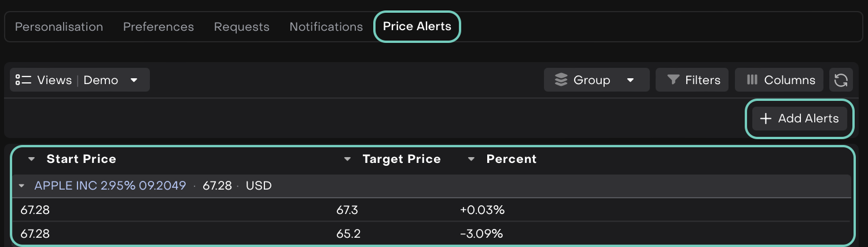Screen dimensions: 868x247
Task: Open the Start Price column sort arrow
Action: click(x=31, y=159)
